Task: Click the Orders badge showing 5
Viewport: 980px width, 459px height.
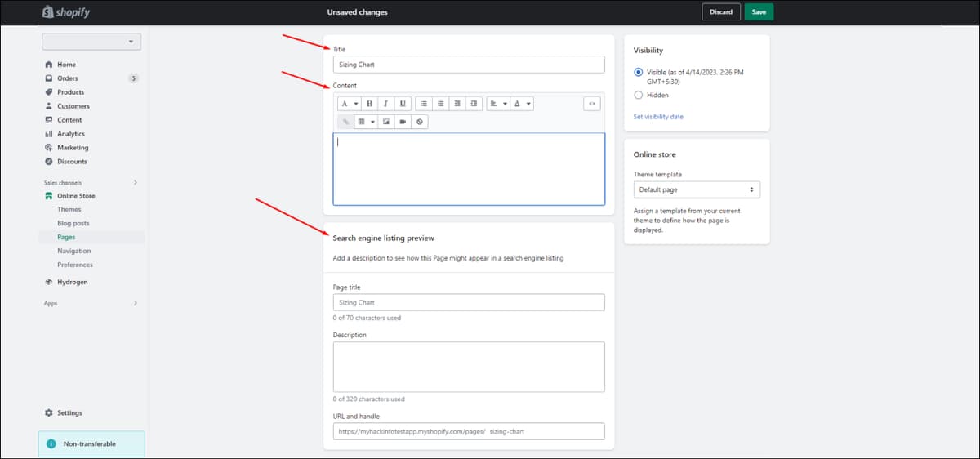Action: [x=134, y=78]
